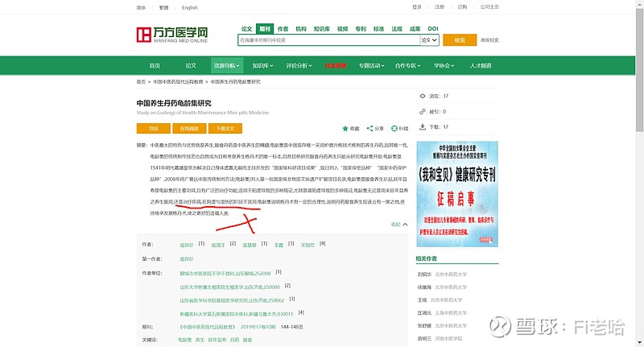The width and height of the screenshot is (644, 347).
Task: Switch language to English
Action: (x=190, y=7)
